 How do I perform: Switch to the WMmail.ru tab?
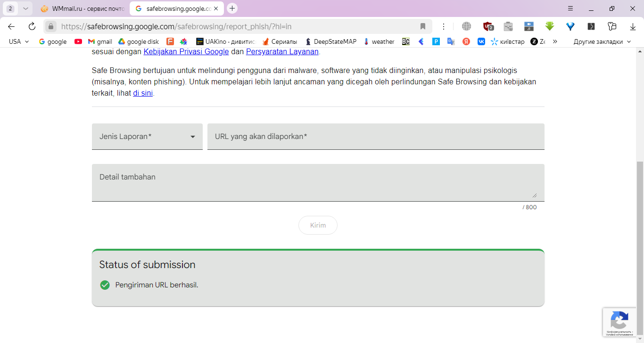click(83, 8)
